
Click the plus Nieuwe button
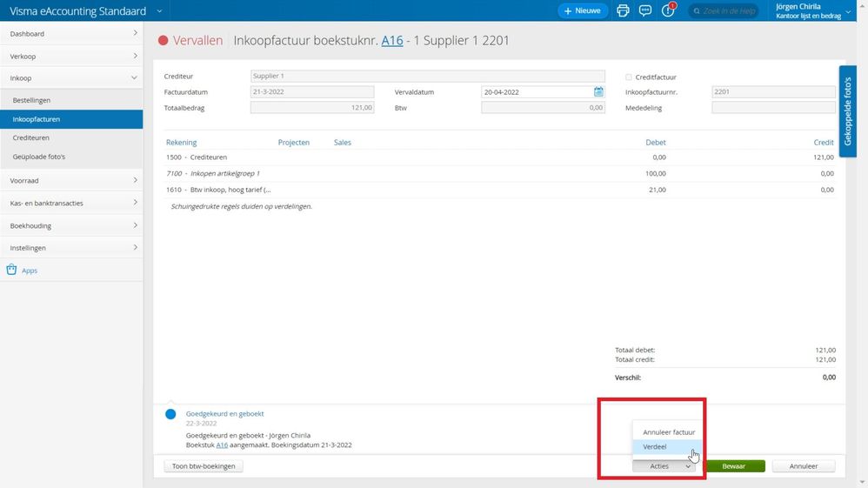(582, 11)
